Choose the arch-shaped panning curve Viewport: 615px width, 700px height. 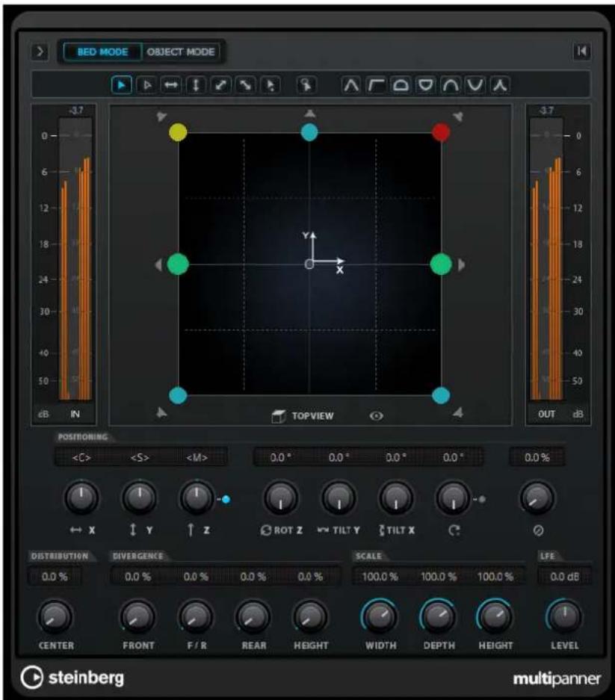pyautogui.click(x=450, y=85)
